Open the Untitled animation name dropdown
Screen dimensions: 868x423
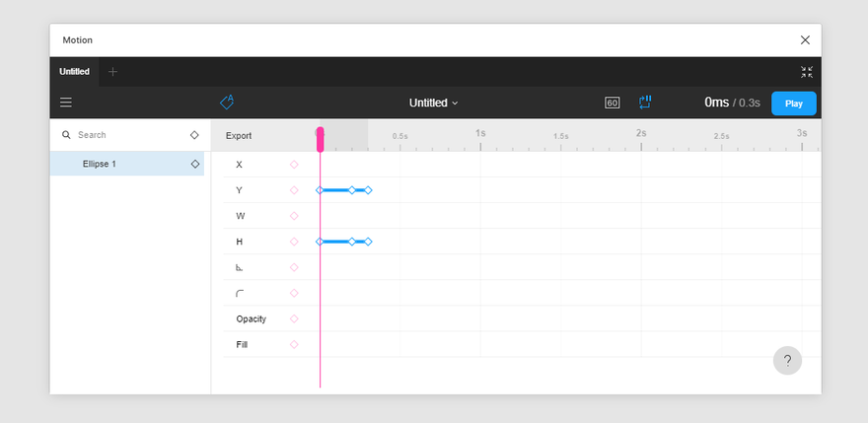(433, 103)
